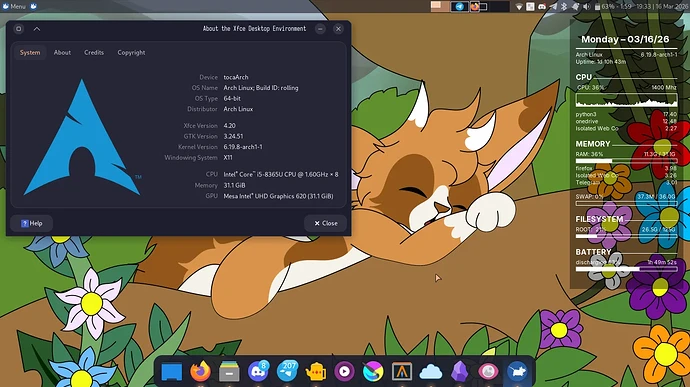Viewport: 690px width, 387px height.
Task: Click Kernel Version 6.19.8-arch1-1 in dialog
Action: (x=243, y=147)
